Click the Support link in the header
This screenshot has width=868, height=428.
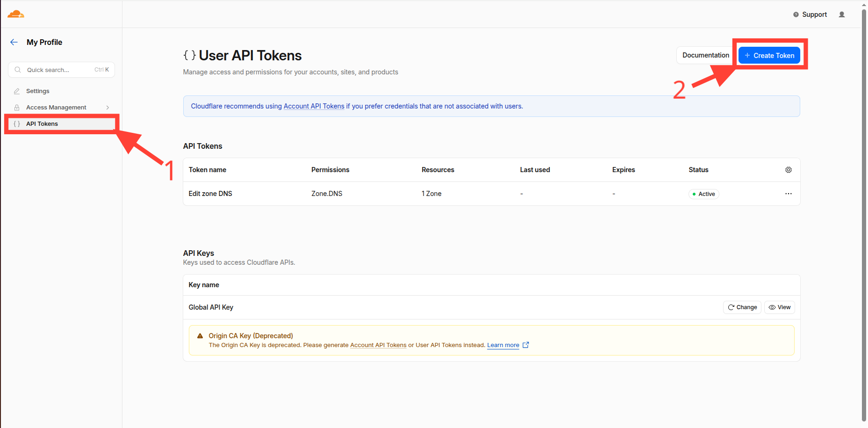point(810,15)
